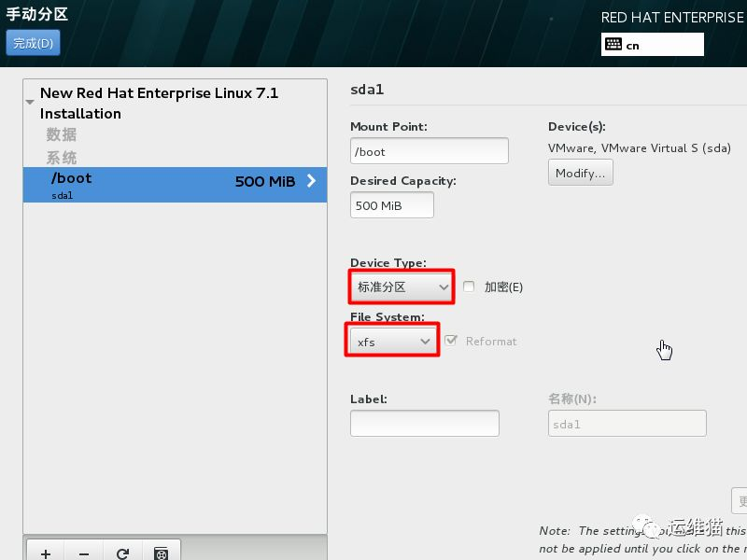Click the remove mount point minus icon
The image size is (747, 560).
click(x=84, y=553)
